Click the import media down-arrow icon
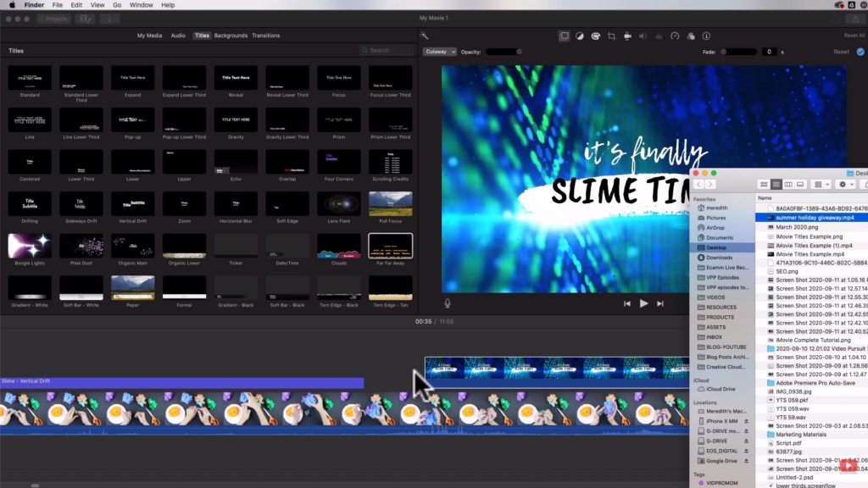The height and width of the screenshot is (488, 868). 109,19
